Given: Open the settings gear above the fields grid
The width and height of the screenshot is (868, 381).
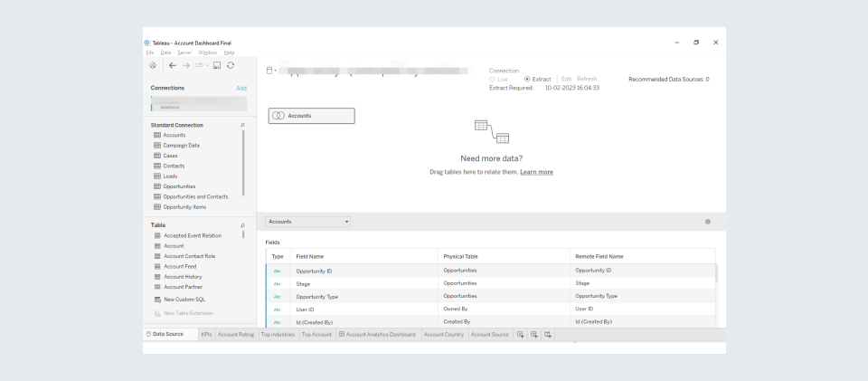Looking at the screenshot, I should pos(707,222).
